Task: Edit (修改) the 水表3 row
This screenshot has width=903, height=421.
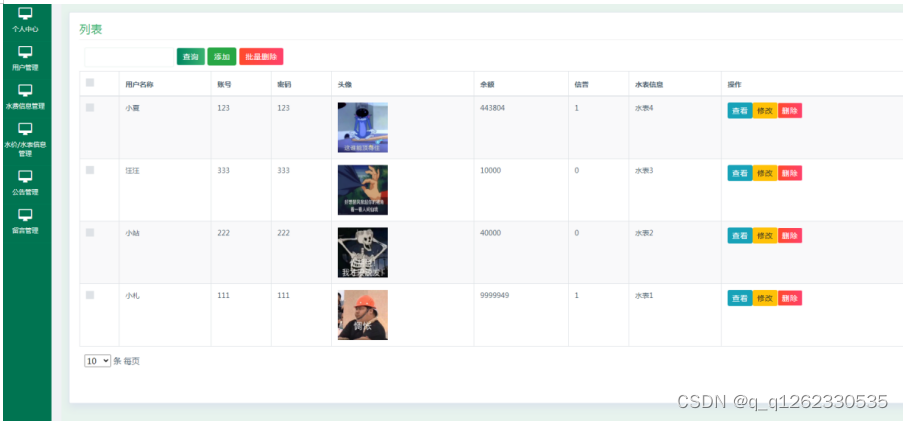Action: pos(765,173)
